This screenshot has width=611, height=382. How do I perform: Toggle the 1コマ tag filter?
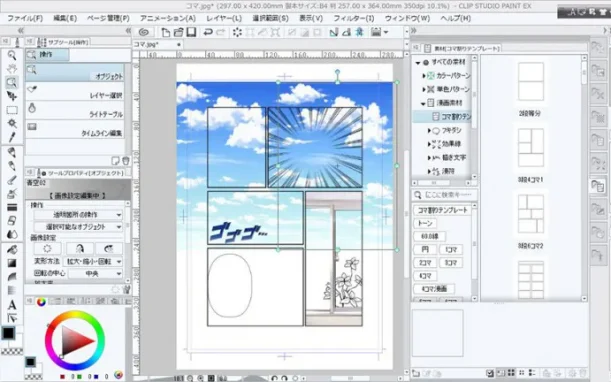tap(451, 249)
